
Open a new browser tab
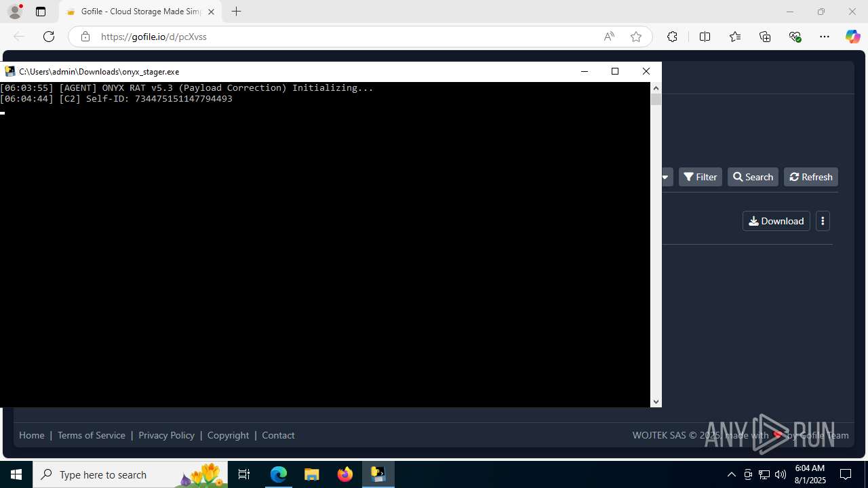coord(236,12)
